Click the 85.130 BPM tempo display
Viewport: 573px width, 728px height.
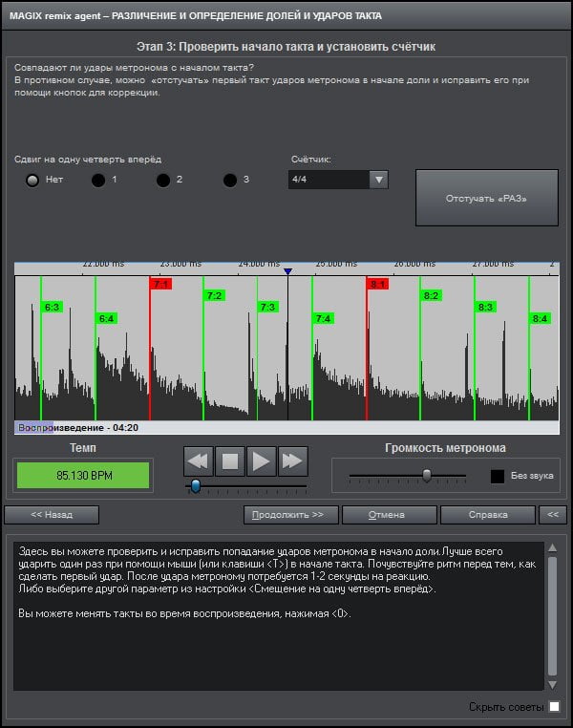pyautogui.click(x=83, y=475)
